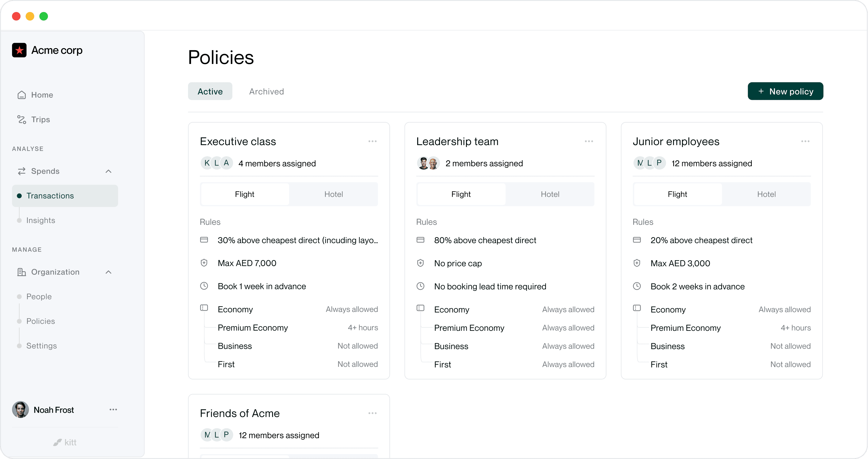868x459 pixels.
Task: Click the ticket icon beside Economy in Leadership team
Action: pos(421,308)
